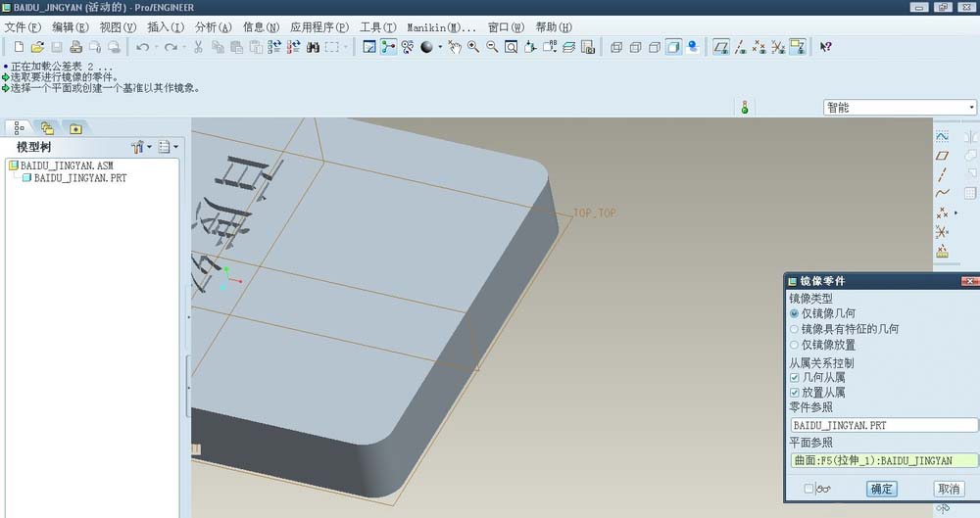Open model tree settings dropdown
The image size is (980, 518).
point(141,147)
